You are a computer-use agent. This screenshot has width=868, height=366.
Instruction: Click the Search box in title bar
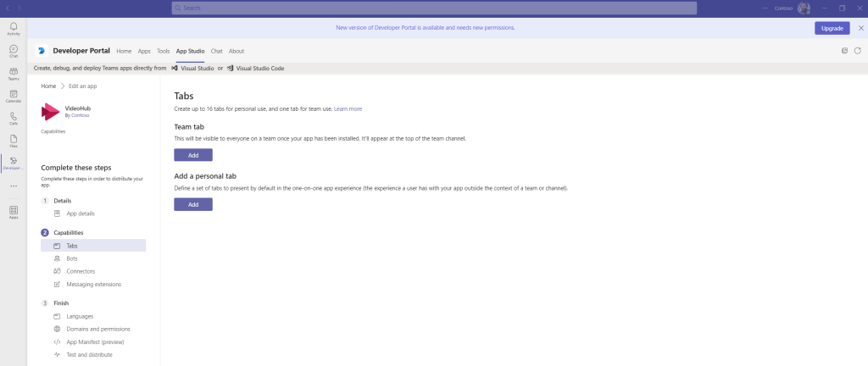[434, 8]
